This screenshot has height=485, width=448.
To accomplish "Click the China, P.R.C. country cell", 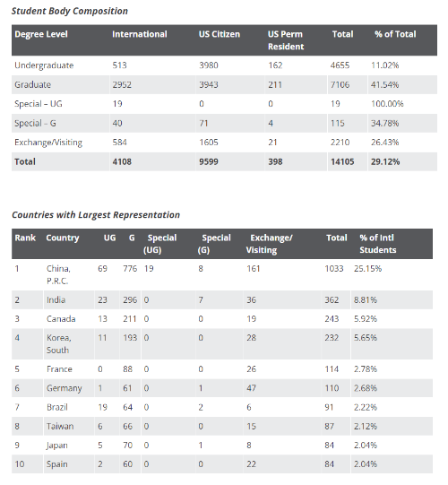I will (x=58, y=275).
